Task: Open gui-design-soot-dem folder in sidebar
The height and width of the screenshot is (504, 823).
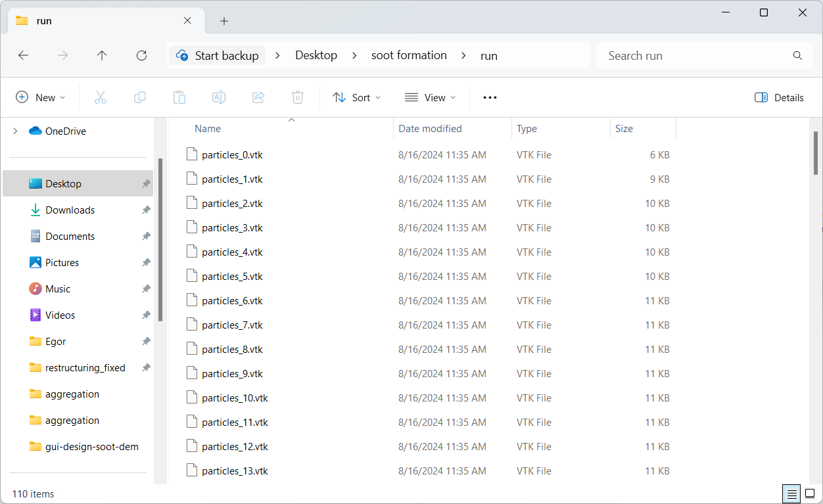Action: point(78,447)
